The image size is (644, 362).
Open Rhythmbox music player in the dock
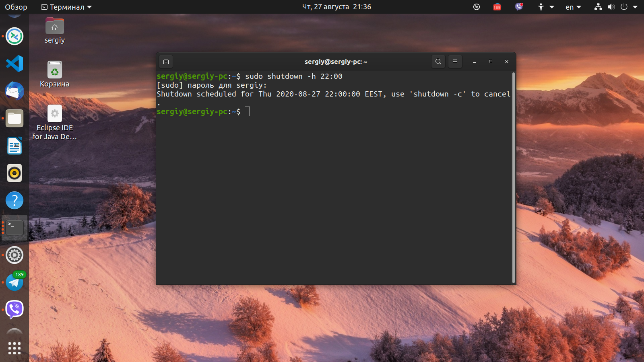14,173
